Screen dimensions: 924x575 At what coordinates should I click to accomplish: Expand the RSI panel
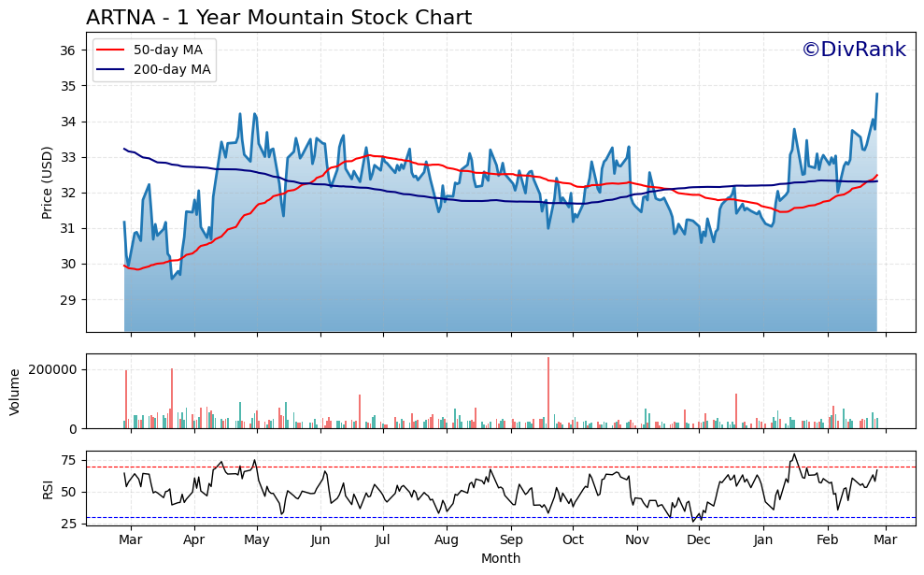[x=467, y=486]
